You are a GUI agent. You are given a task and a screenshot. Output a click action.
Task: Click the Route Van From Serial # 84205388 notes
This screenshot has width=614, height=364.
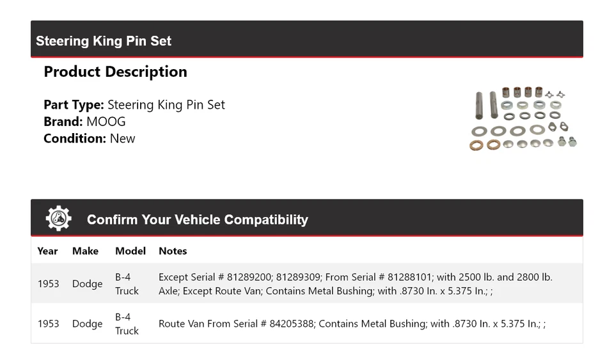click(x=352, y=324)
